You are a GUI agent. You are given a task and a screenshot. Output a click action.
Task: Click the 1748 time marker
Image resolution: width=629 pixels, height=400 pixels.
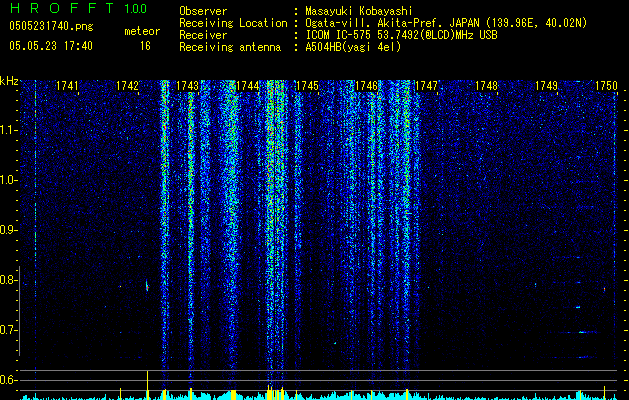click(x=486, y=85)
